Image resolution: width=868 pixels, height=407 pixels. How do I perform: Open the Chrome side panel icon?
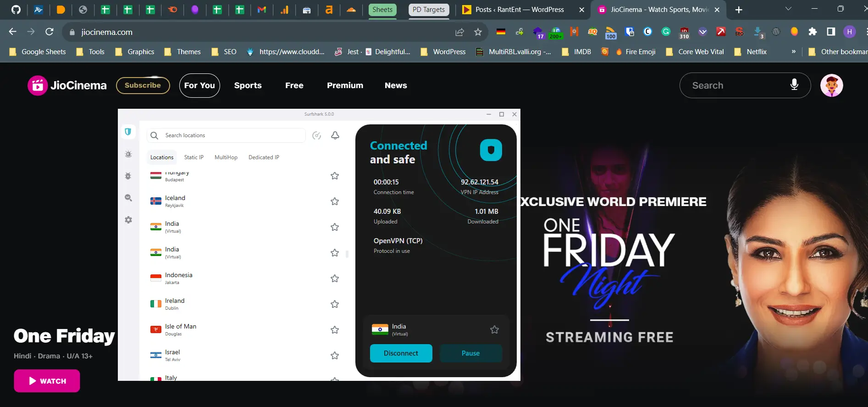[x=831, y=32]
